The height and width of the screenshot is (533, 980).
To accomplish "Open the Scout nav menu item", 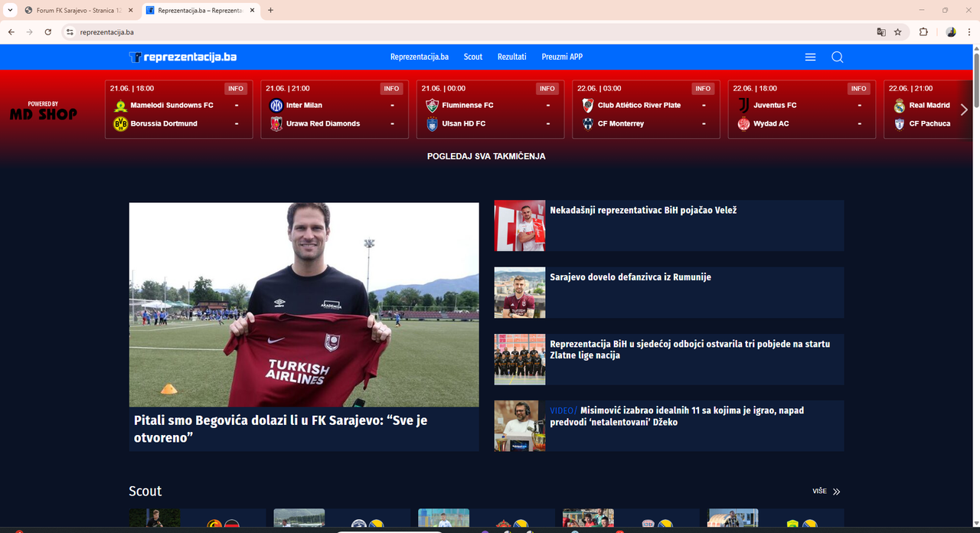I will (473, 57).
